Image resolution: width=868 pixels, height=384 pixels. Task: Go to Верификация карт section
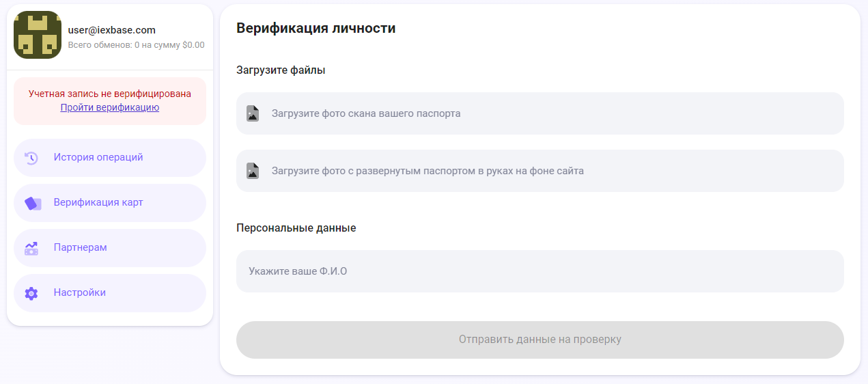pos(98,202)
